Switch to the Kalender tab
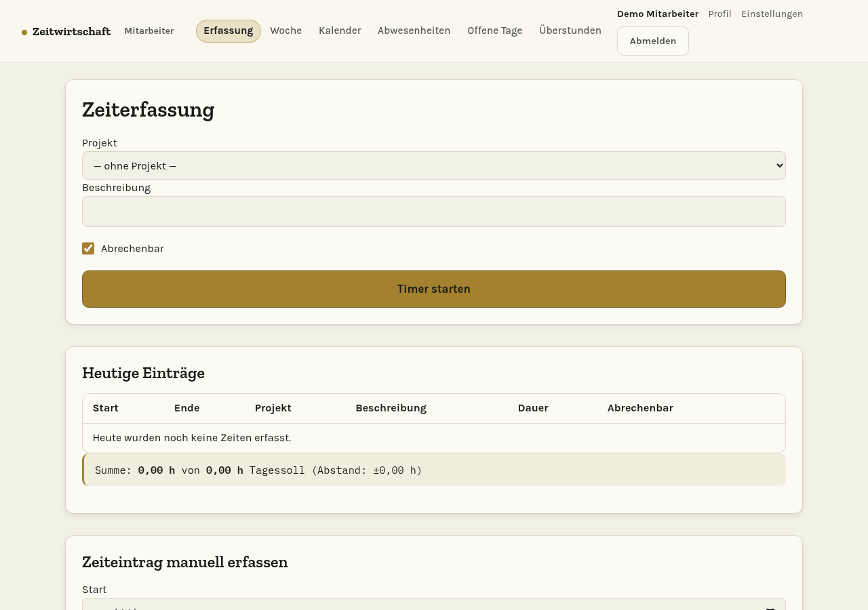 click(x=340, y=30)
